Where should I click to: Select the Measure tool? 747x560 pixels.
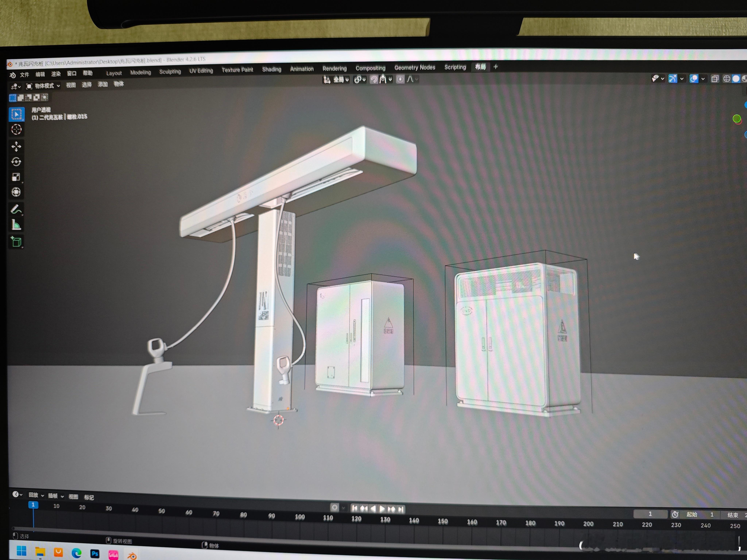tap(16, 225)
